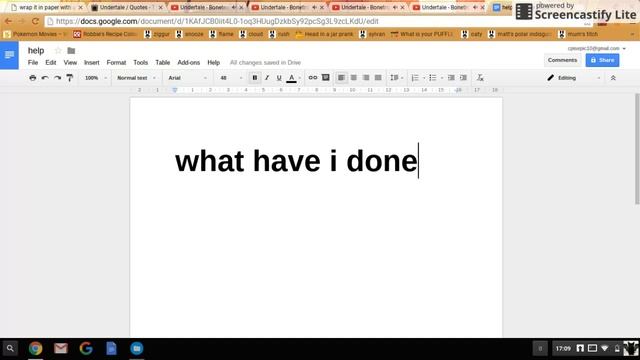The image size is (640, 360).
Task: Open the View menu
Action: 70,62
